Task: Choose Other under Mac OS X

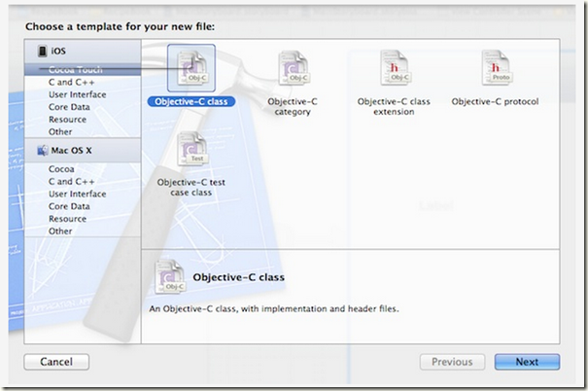Action: coord(60,231)
